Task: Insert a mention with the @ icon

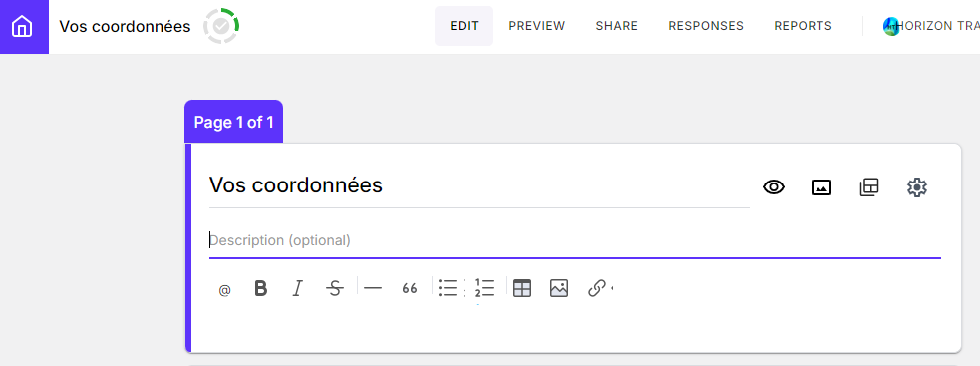Action: 224,289
